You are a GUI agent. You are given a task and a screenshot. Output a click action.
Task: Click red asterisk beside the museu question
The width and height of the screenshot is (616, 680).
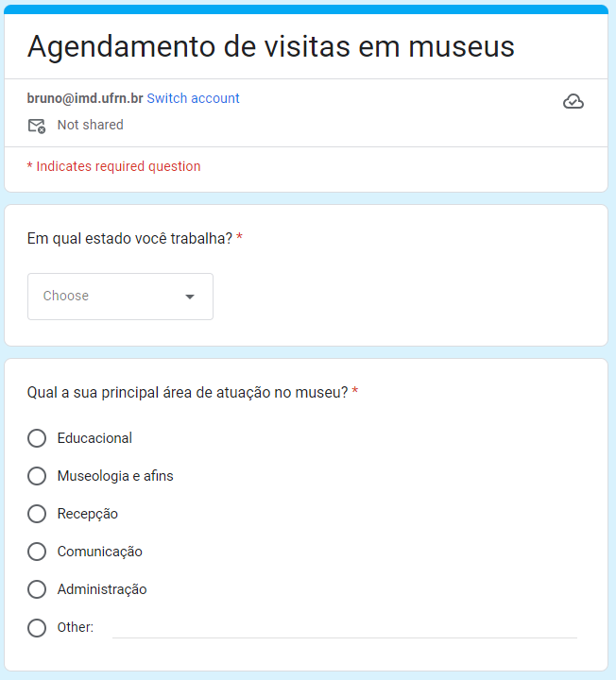tap(355, 391)
